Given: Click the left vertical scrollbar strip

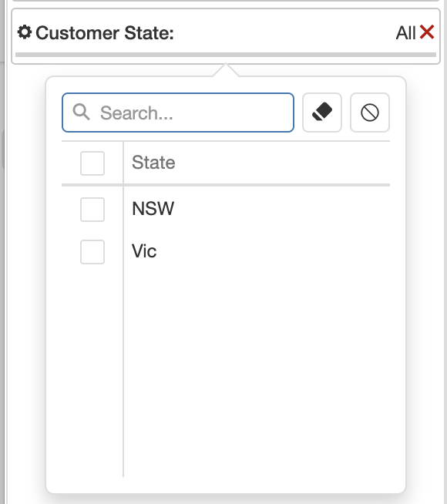Looking at the screenshot, I should [x=2, y=252].
